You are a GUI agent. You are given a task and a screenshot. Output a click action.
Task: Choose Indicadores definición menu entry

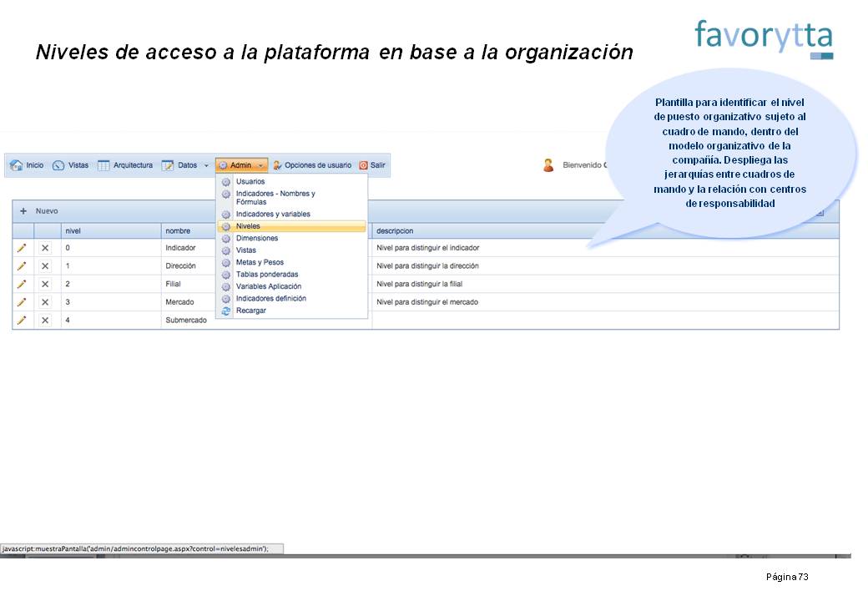click(x=292, y=299)
